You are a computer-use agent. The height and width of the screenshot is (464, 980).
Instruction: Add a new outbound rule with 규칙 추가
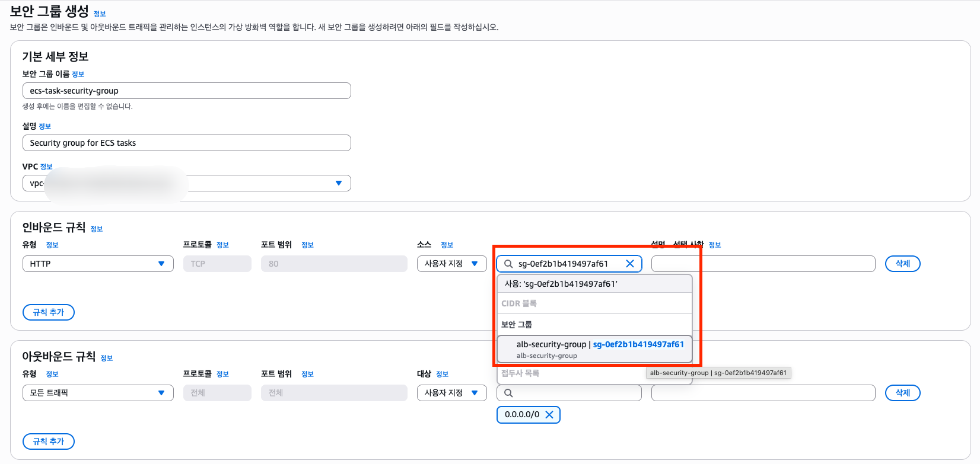49,441
